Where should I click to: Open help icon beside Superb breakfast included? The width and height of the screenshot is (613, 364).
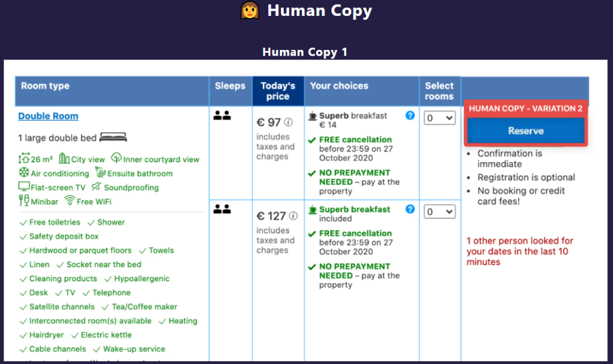(x=410, y=209)
